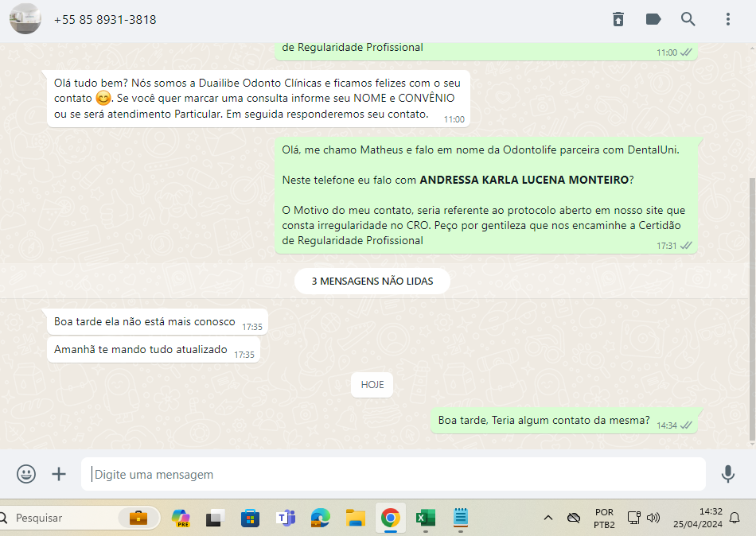
Task: Open the contact profile picture
Action: (x=25, y=19)
